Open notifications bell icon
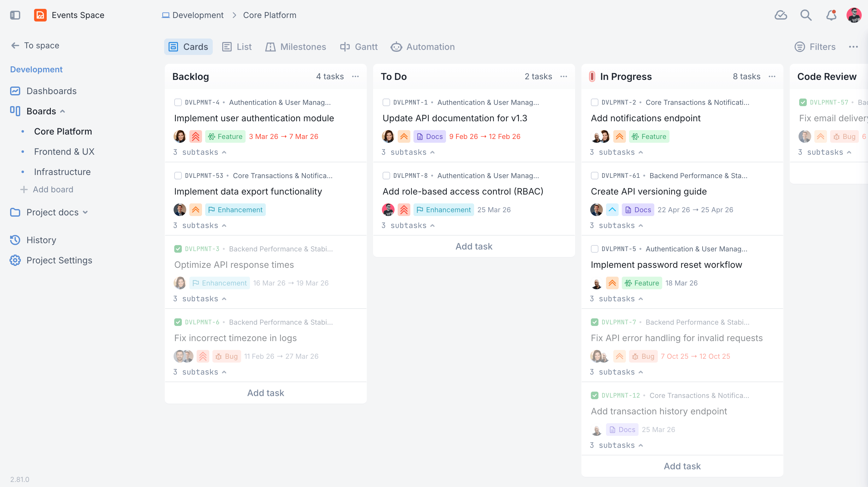 [x=831, y=15]
